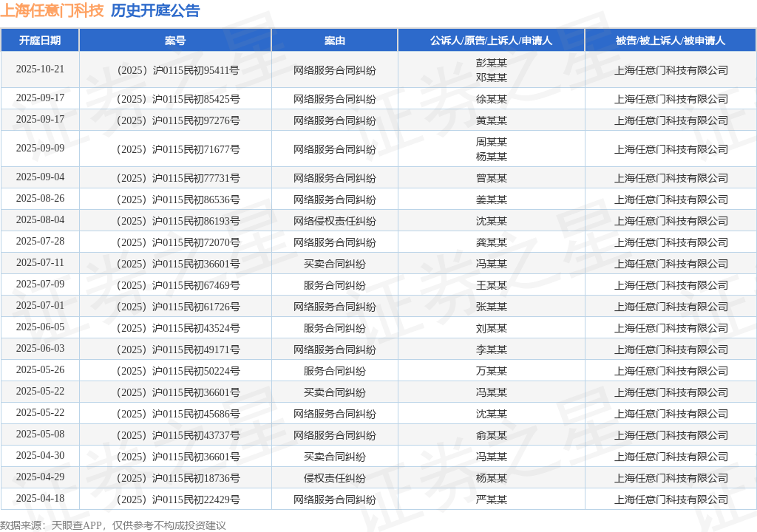Click plaintiff 邓某某

pyautogui.click(x=492, y=78)
